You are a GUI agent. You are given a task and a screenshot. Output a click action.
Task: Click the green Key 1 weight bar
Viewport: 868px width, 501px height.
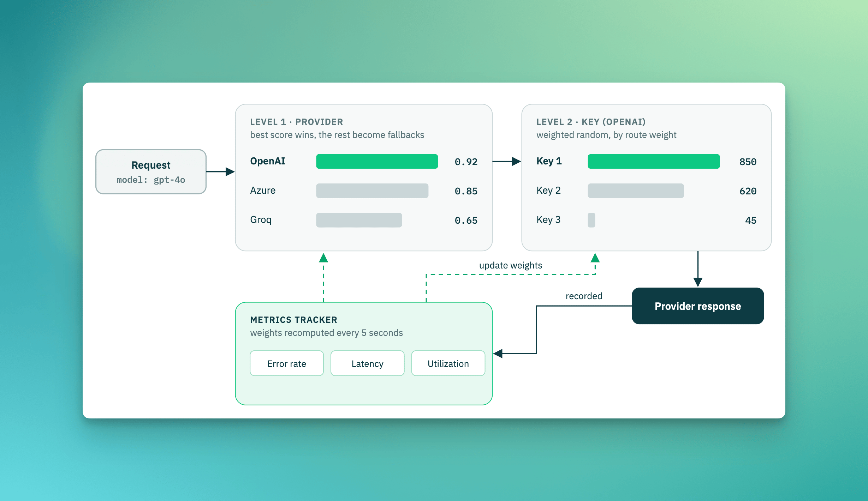(654, 161)
